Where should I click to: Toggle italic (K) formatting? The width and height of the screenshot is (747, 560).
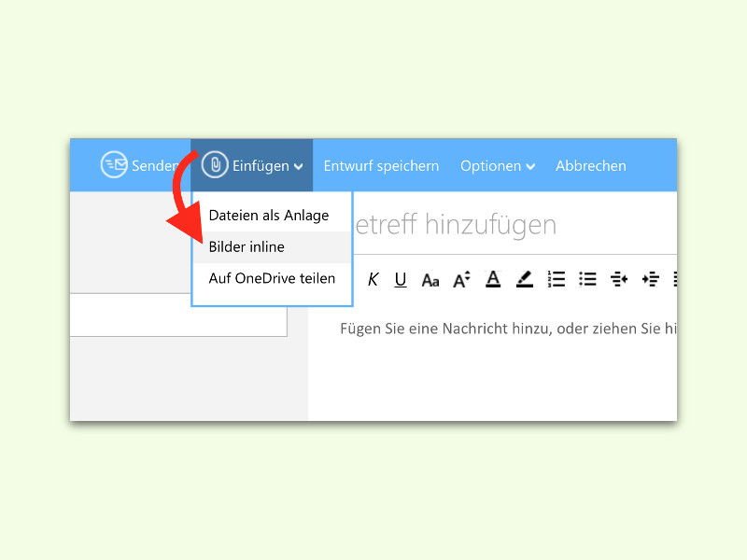(x=373, y=279)
